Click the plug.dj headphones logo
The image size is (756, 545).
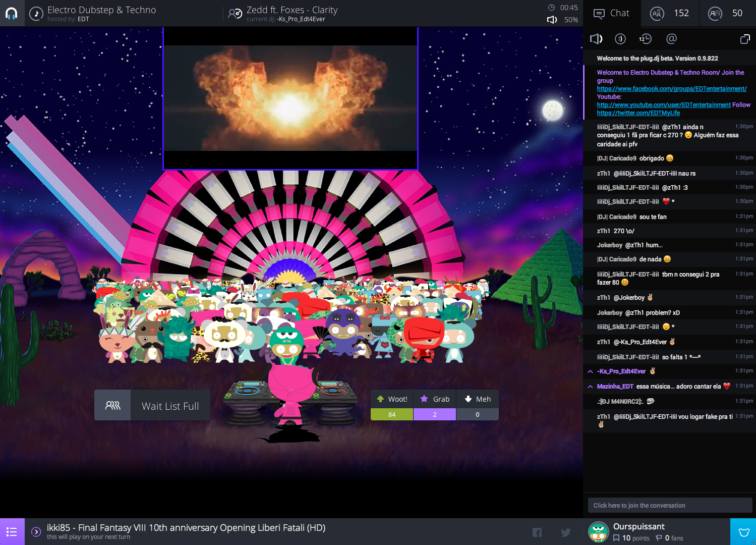[12, 13]
